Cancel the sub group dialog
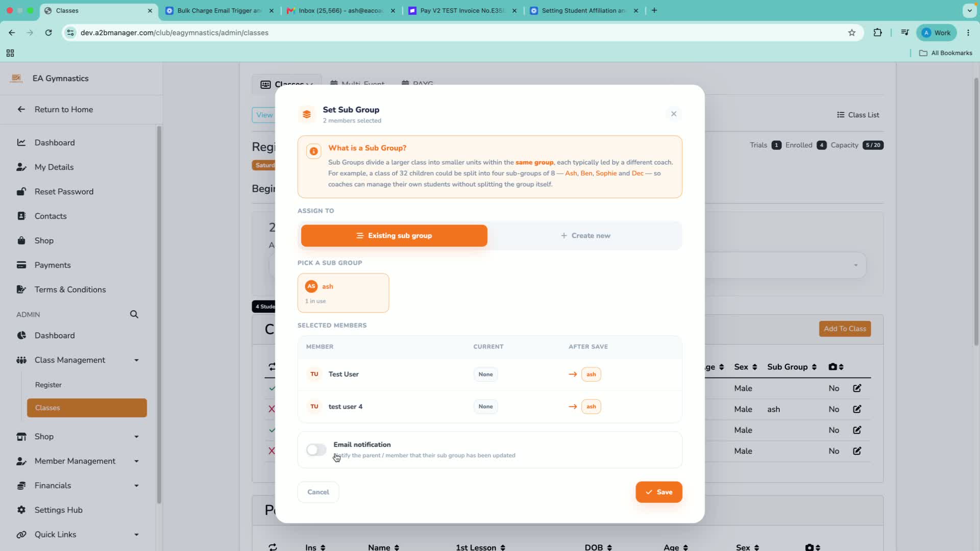 [x=318, y=492]
